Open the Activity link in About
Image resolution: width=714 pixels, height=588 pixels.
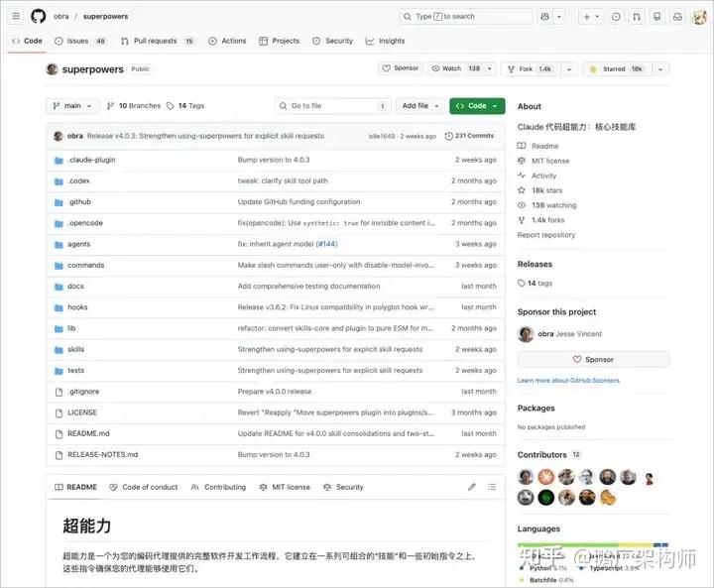click(536, 176)
